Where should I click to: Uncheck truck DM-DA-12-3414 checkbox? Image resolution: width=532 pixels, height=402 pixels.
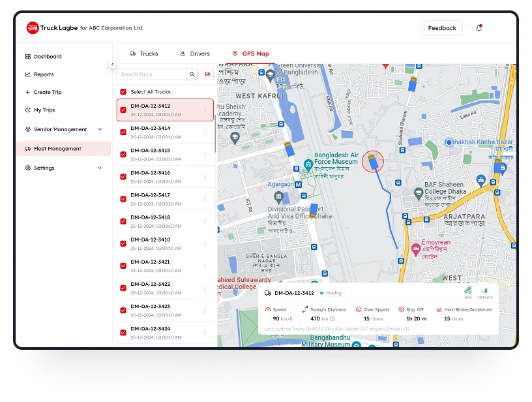tap(123, 132)
